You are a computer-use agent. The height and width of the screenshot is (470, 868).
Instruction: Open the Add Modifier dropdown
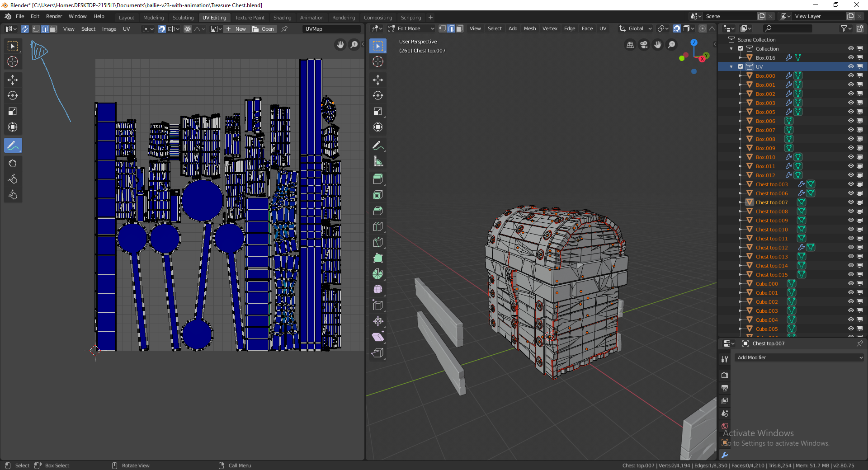click(799, 357)
